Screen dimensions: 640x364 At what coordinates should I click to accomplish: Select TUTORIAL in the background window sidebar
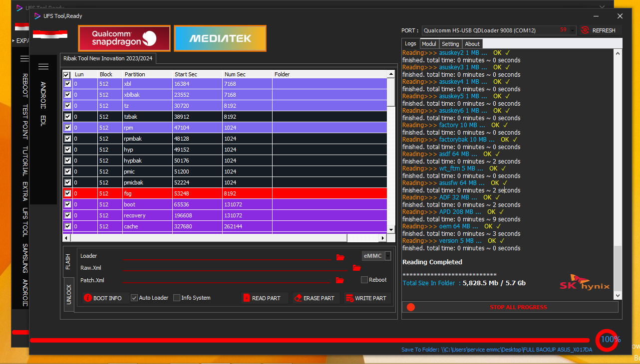(x=25, y=161)
